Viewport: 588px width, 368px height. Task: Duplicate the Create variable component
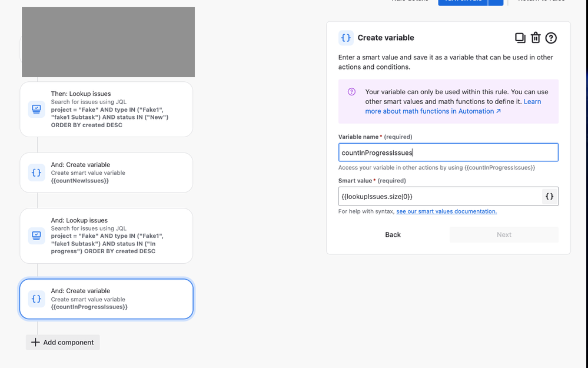tap(520, 38)
